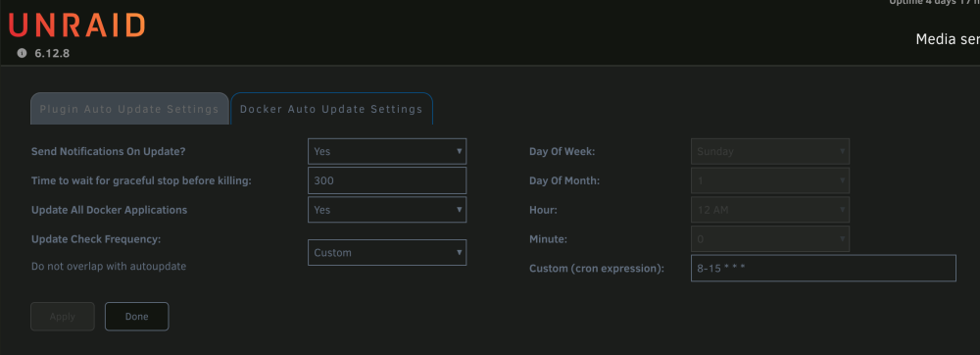Screen dimensions: 980x355
Task: Click the Custom cron expression field
Action: (x=823, y=268)
